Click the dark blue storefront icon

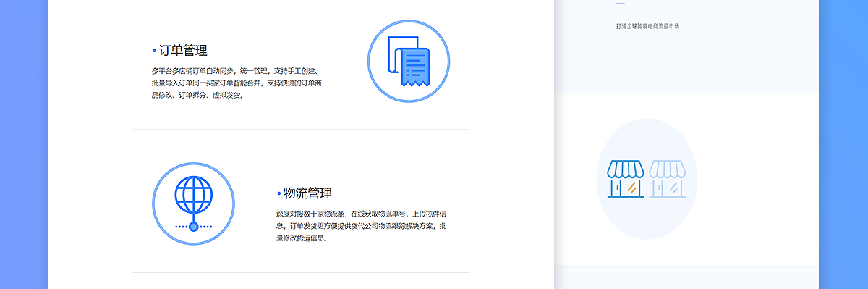[x=626, y=179]
